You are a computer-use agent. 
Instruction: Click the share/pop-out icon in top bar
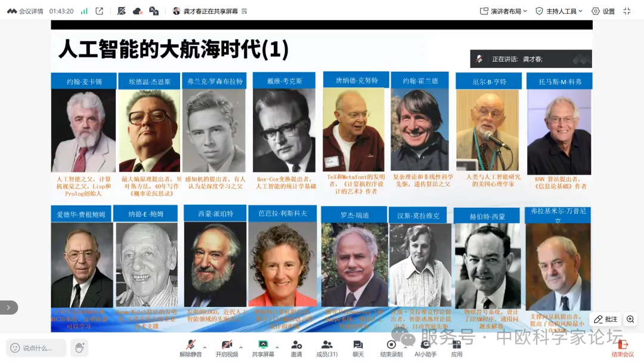(99, 11)
